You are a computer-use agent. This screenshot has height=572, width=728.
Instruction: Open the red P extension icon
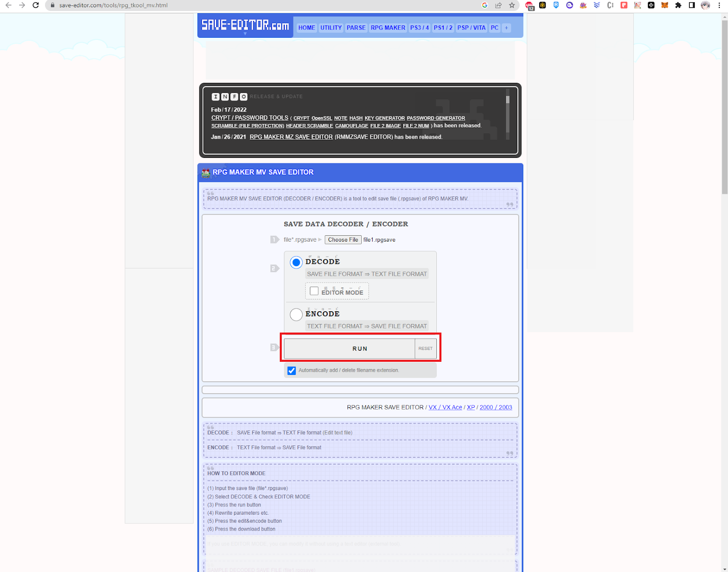pyautogui.click(x=624, y=5)
